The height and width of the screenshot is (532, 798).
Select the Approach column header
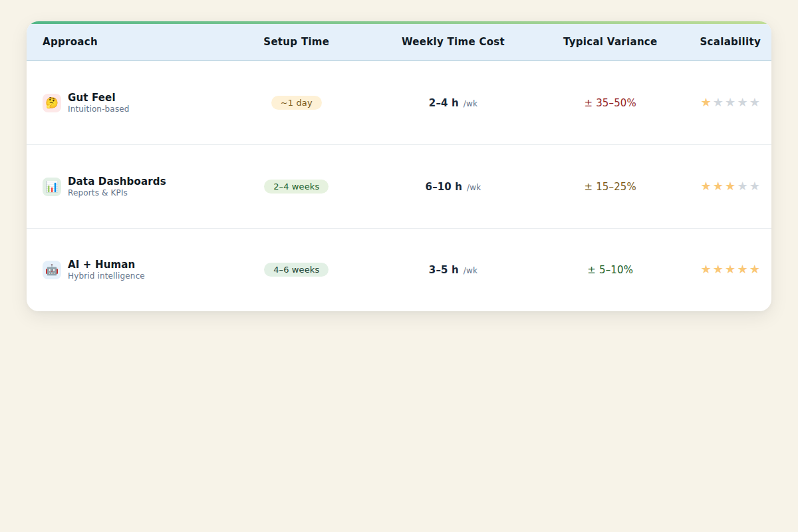[70, 42]
